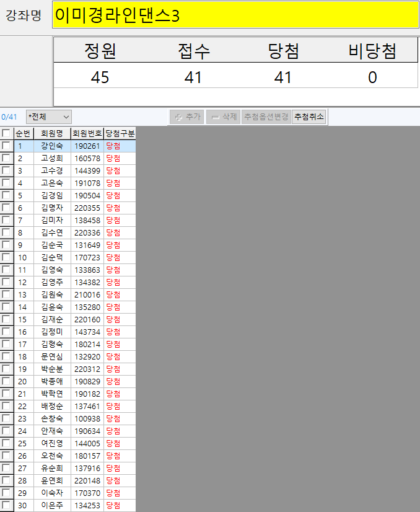Click member number 131649
Image resolution: width=420 pixels, height=512 pixels.
tap(87, 245)
